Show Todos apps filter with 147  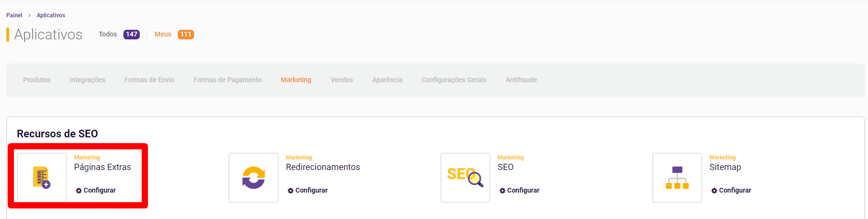point(119,34)
